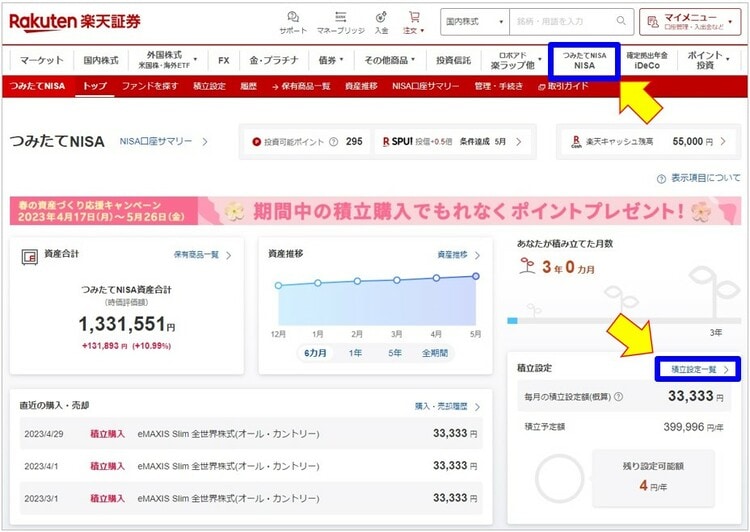Click the 5月 data point on chart
This screenshot has width=750, height=532.
(475, 276)
